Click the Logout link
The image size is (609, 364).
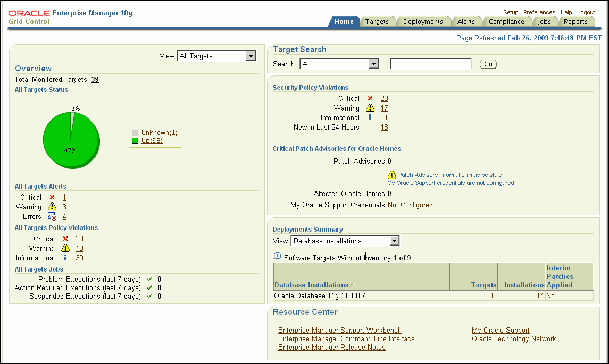pyautogui.click(x=586, y=12)
